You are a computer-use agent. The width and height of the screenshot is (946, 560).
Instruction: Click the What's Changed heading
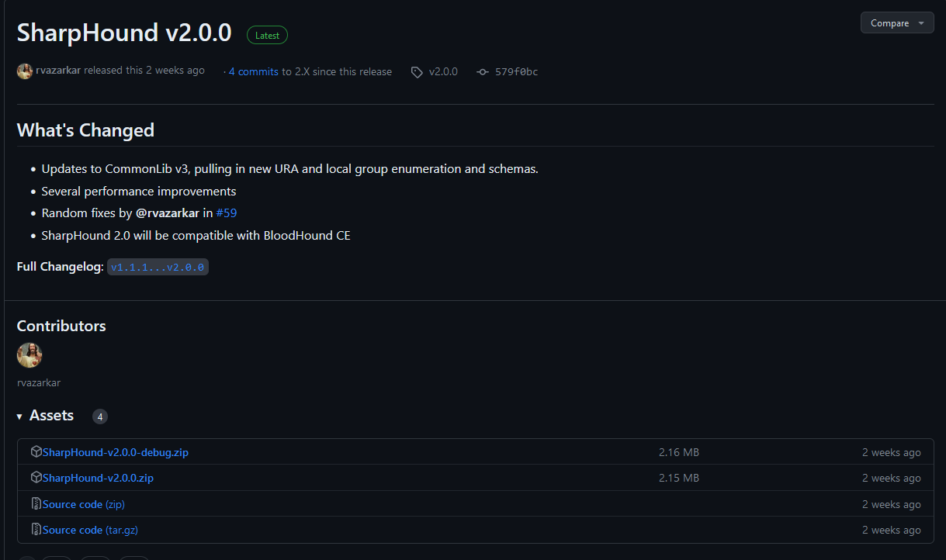[x=85, y=130]
